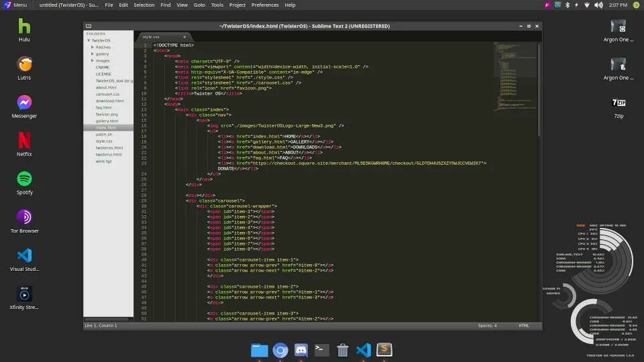Open the Bluetooth tray icon

568,5
